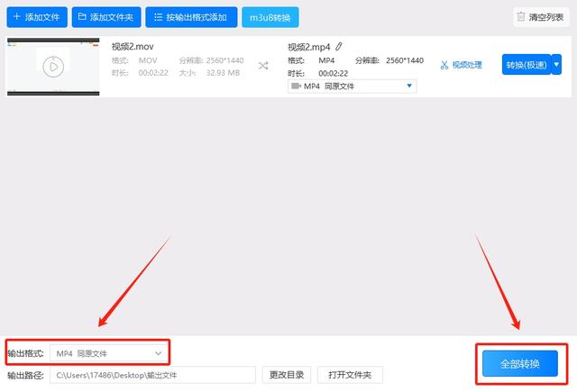Open 按输出格式添加 option
Viewport: 577px width, 392px height.
191,17
